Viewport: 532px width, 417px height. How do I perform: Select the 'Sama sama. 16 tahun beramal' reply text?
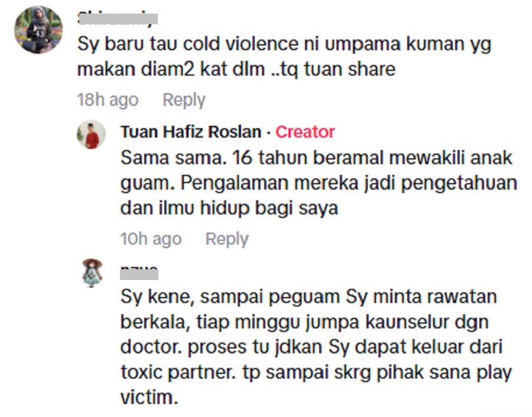click(x=319, y=183)
